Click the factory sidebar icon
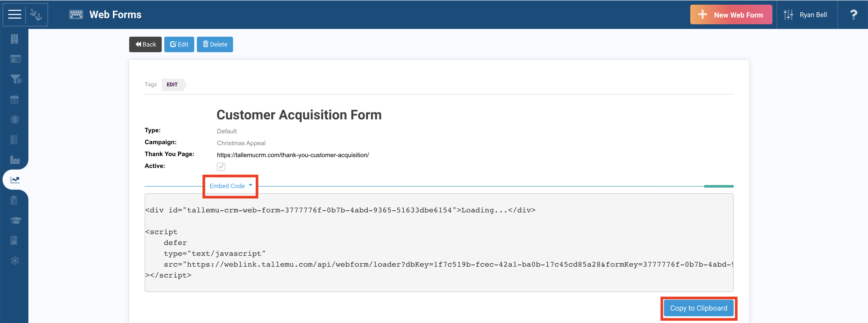This screenshot has width=868, height=323. click(x=15, y=160)
